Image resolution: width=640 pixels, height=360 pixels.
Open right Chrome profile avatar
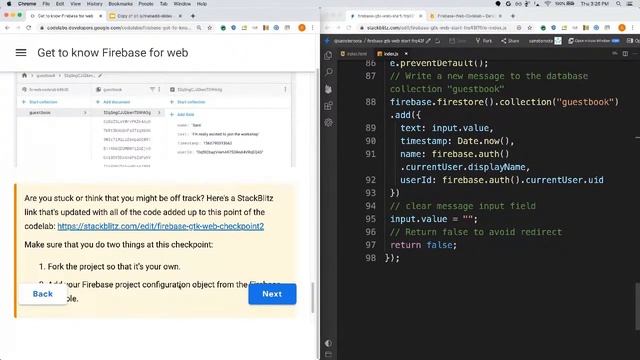pos(622,28)
